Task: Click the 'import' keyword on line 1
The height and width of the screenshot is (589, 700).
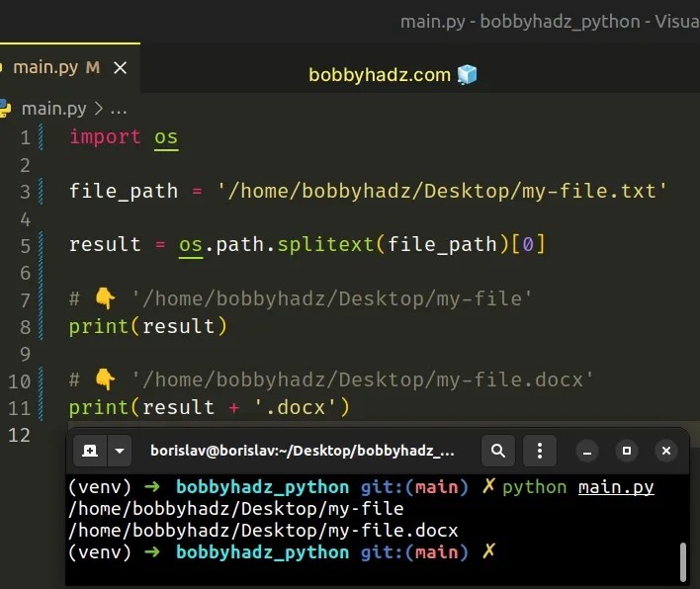Action: click(105, 136)
